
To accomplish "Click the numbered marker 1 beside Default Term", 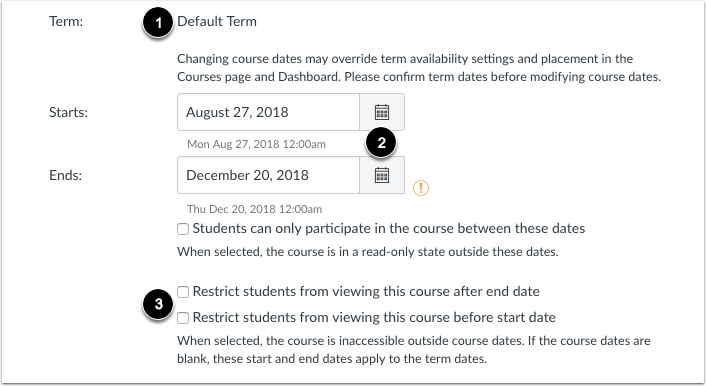I will click(158, 23).
